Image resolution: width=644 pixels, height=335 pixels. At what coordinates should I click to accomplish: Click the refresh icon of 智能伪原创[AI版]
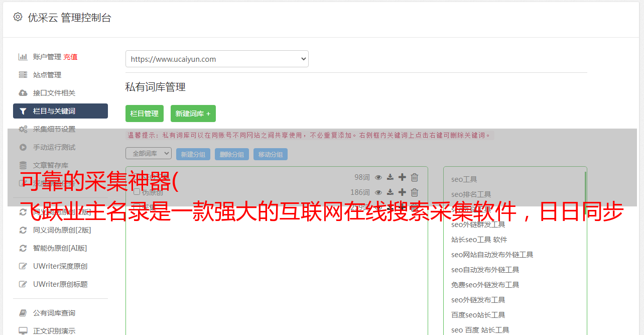(x=23, y=248)
